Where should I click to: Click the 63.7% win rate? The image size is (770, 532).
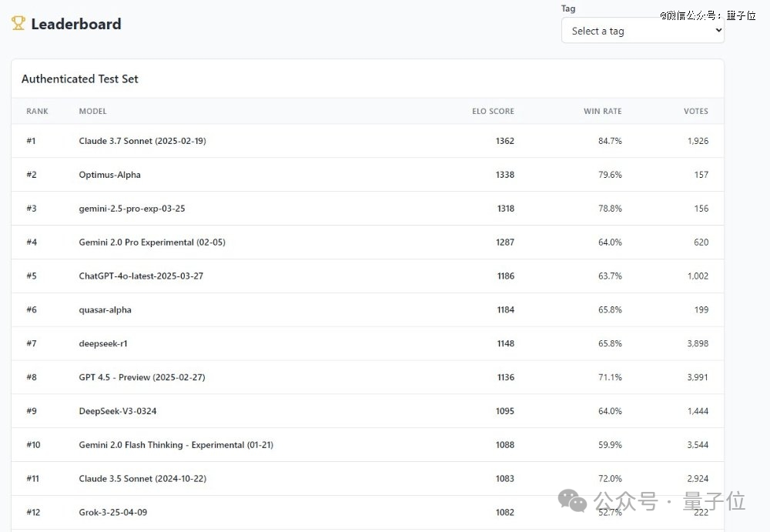[x=610, y=276]
